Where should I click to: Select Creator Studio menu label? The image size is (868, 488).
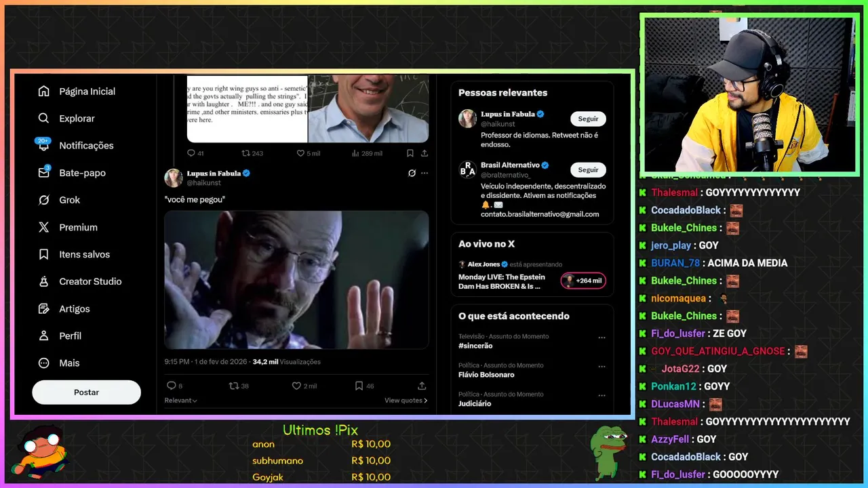tap(90, 281)
